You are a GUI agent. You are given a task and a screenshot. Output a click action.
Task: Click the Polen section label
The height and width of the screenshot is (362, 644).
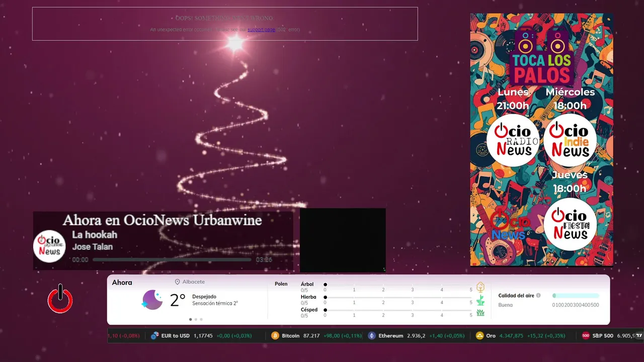coord(281,284)
